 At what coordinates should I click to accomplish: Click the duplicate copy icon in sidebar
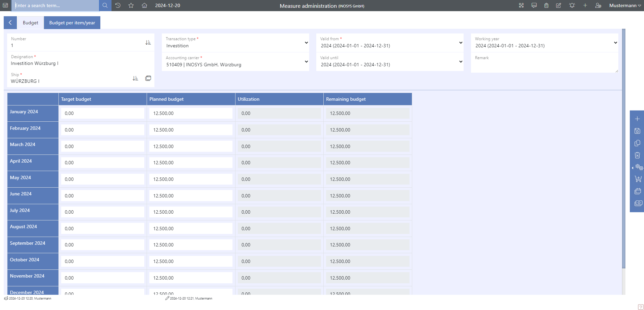tap(637, 143)
